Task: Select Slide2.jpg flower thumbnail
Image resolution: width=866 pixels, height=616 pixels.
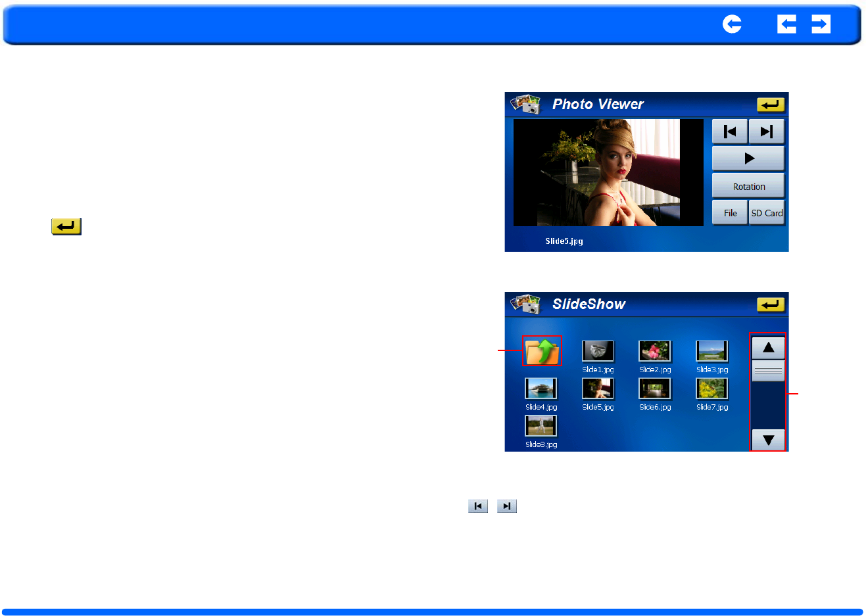Action: [655, 351]
